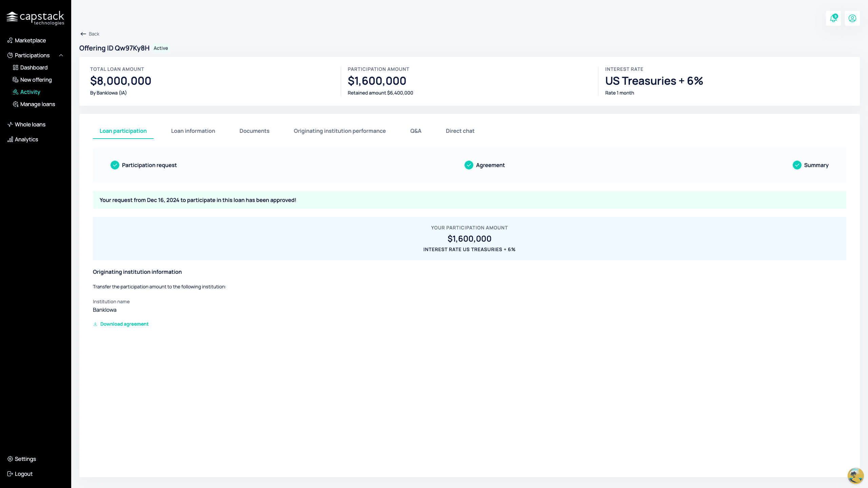Open Dashboard in the sidebar
Viewport: 868px width, 488px height.
[34, 67]
